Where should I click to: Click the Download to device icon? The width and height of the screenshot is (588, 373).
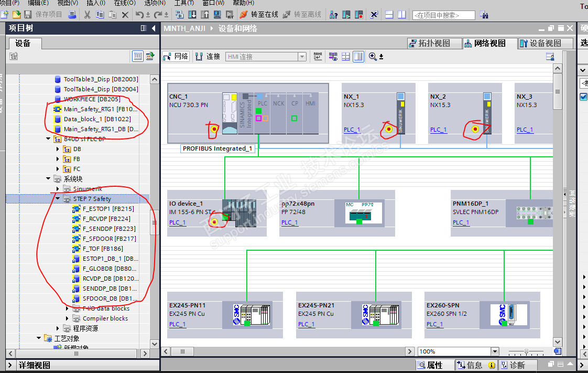point(192,15)
